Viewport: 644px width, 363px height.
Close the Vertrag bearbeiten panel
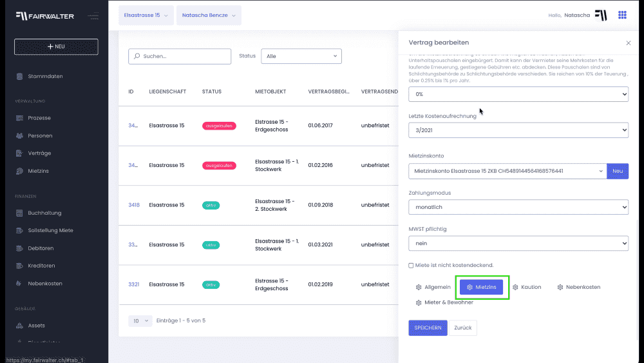[x=629, y=43]
